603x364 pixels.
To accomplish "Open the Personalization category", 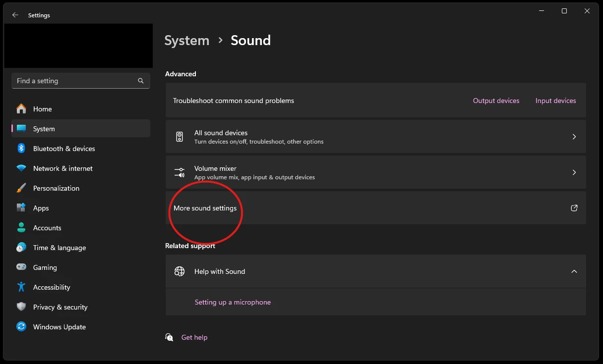I will click(x=81, y=188).
